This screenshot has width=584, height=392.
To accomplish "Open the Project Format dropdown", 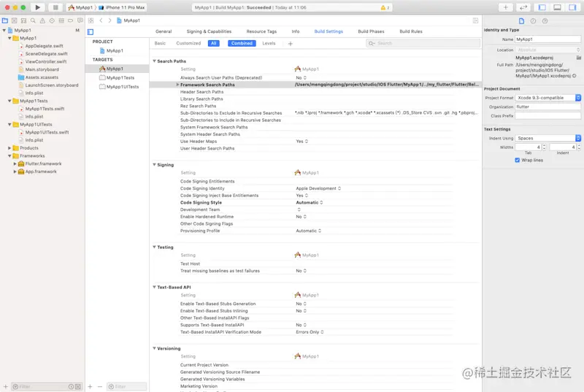I will click(x=548, y=98).
